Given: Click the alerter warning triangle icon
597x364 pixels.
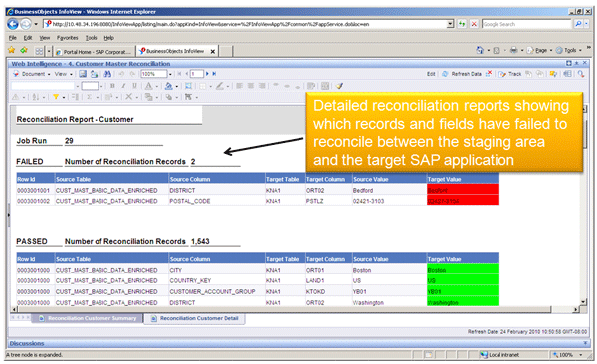Looking at the screenshot, I should click(16, 97).
